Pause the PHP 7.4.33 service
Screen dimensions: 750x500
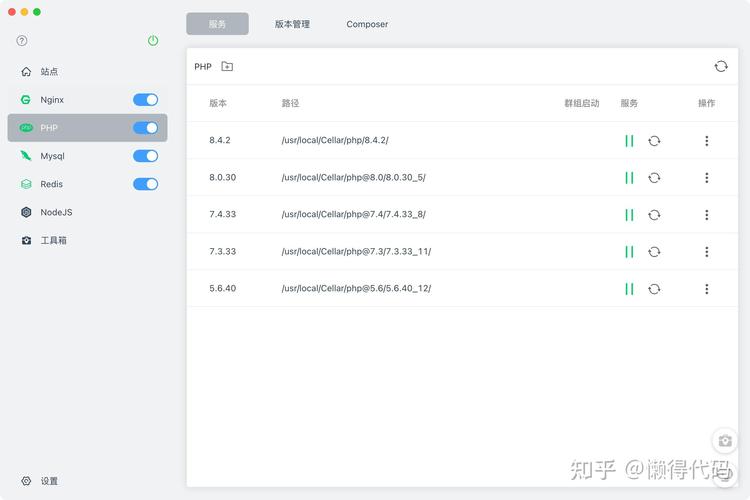pos(629,215)
